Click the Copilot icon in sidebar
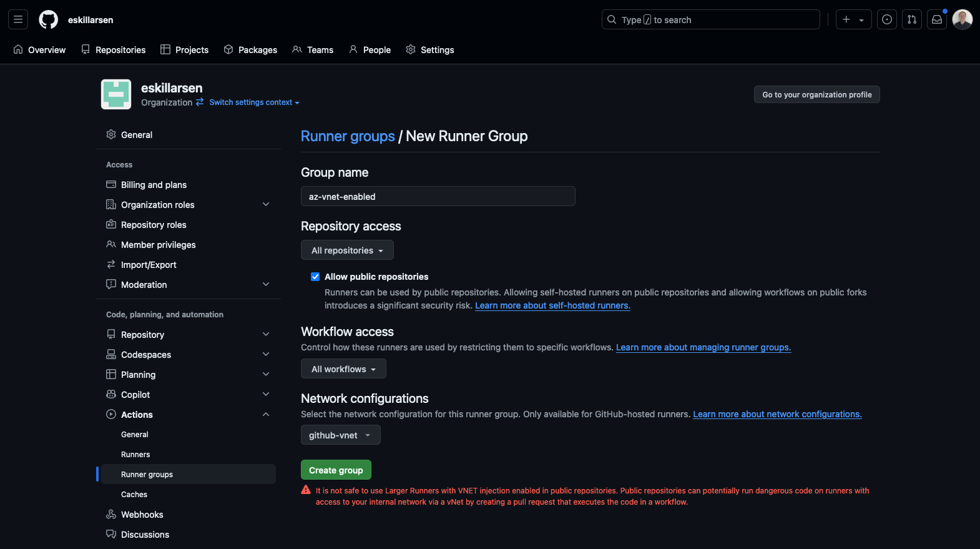Image resolution: width=980 pixels, height=549 pixels. [111, 394]
